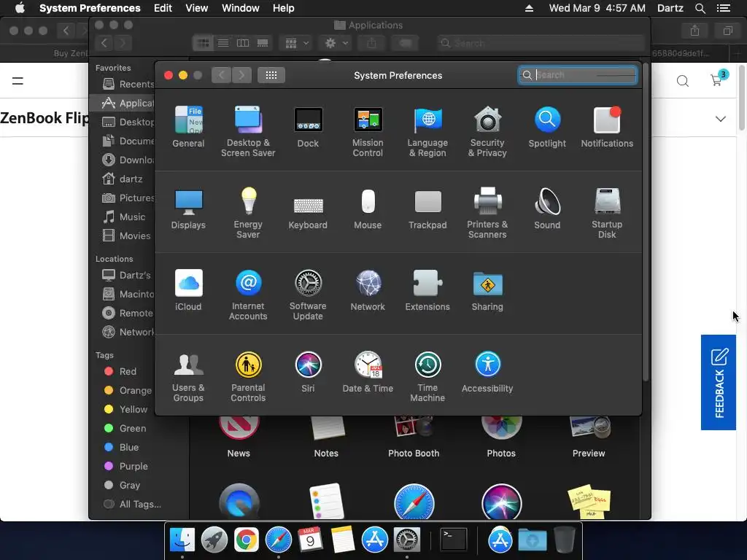Open Mission Control pane
Image resolution: width=747 pixels, height=560 pixels.
368,131
